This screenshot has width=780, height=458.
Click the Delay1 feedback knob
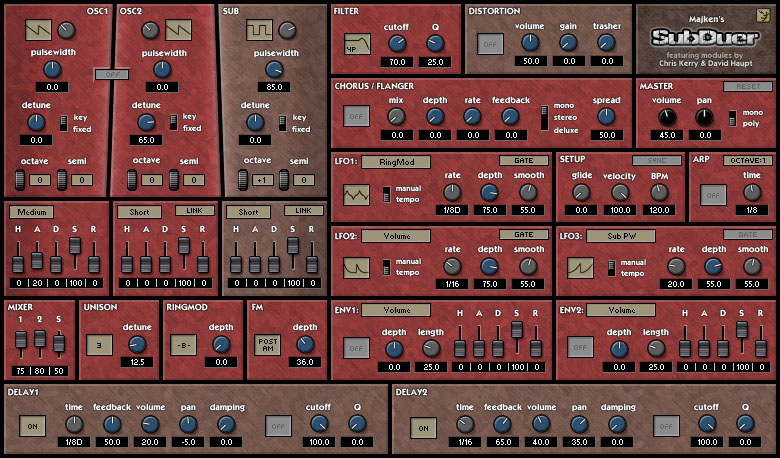pos(112,424)
